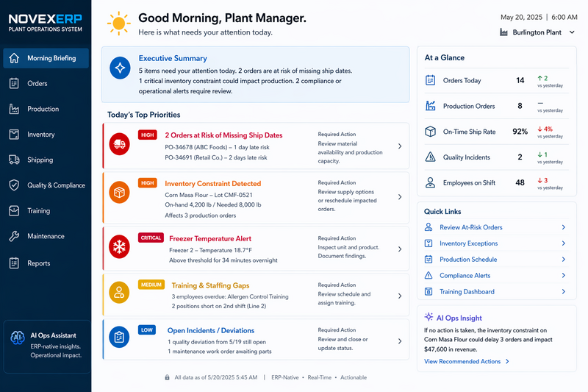Viewport: 588px width, 392px height.
Task: Navigate to Inventory in the sidebar
Action: tap(46, 135)
